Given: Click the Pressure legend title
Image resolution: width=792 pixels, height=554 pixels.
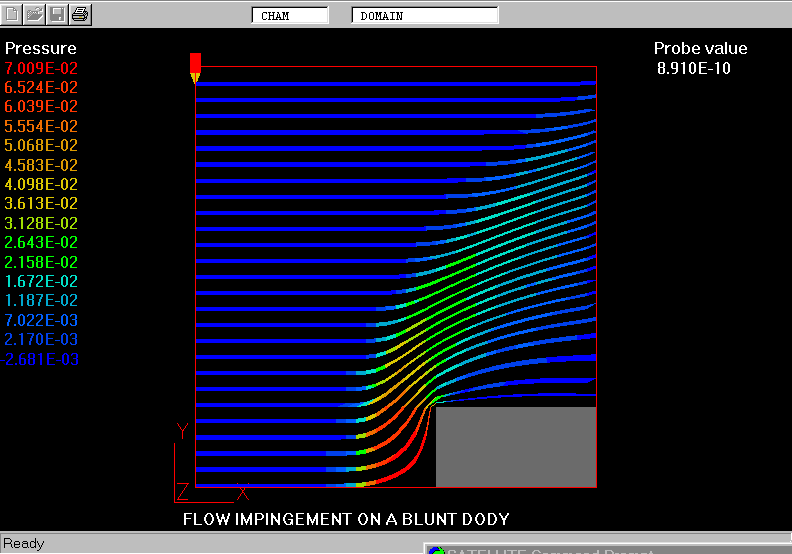Looking at the screenshot, I should point(40,48).
